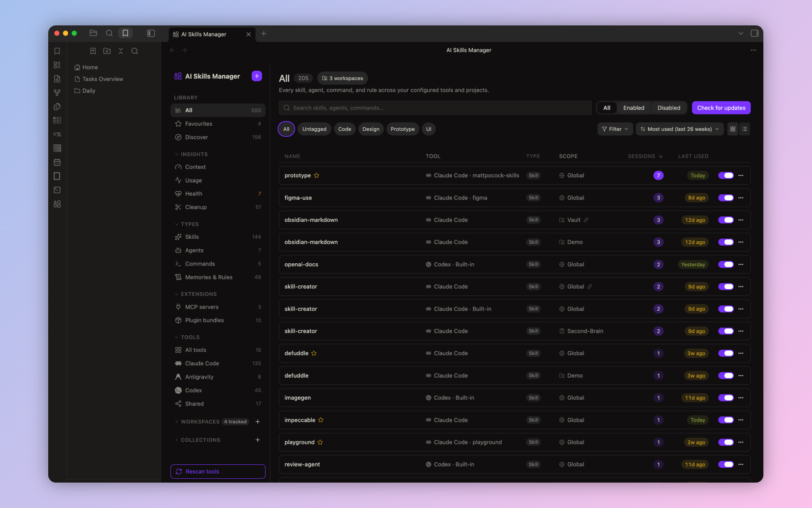Toggle the impeccable skill switch
The height and width of the screenshot is (508, 812).
coord(726,420)
